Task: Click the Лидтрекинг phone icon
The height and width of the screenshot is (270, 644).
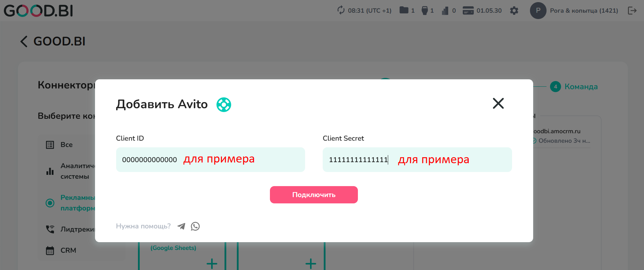Action: pyautogui.click(x=50, y=229)
